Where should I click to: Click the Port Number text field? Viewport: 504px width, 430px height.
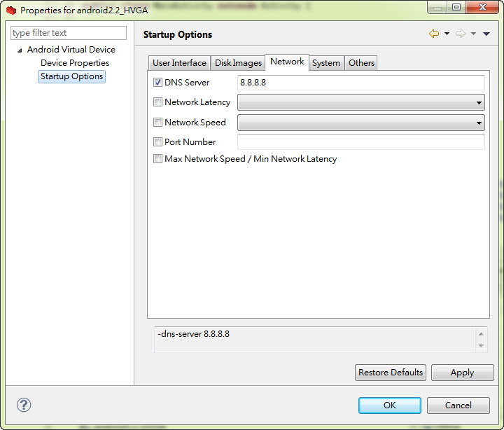[x=361, y=142]
